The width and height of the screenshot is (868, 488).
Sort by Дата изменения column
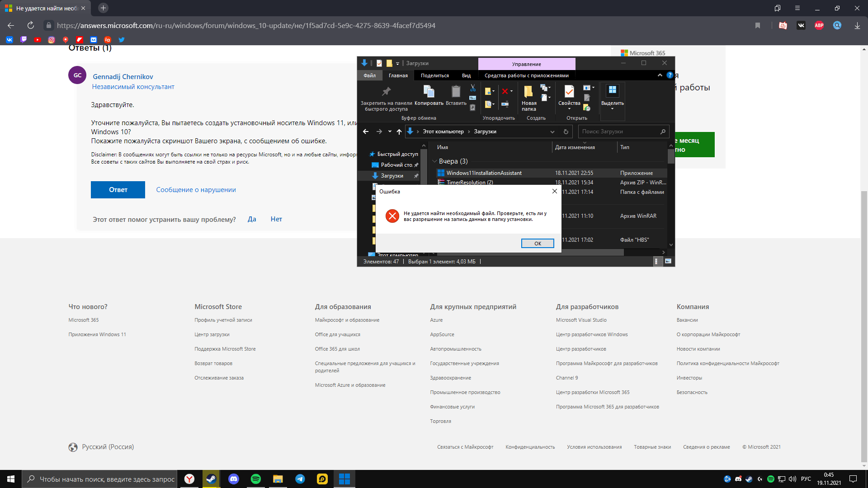575,147
